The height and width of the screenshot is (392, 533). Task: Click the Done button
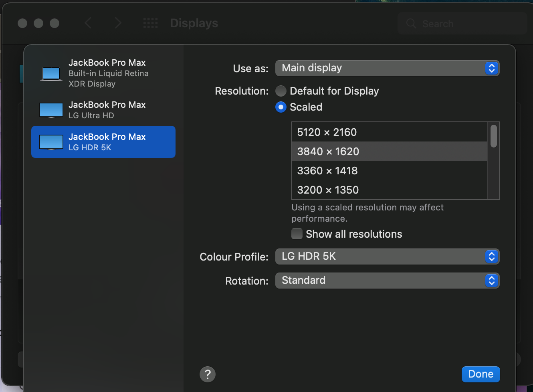(x=481, y=374)
